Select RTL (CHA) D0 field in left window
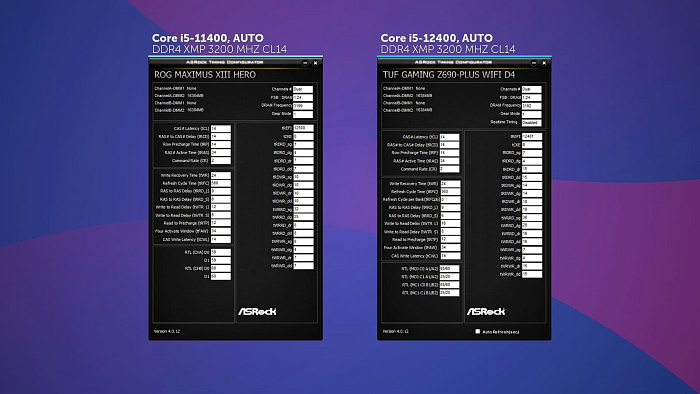 [x=221, y=253]
